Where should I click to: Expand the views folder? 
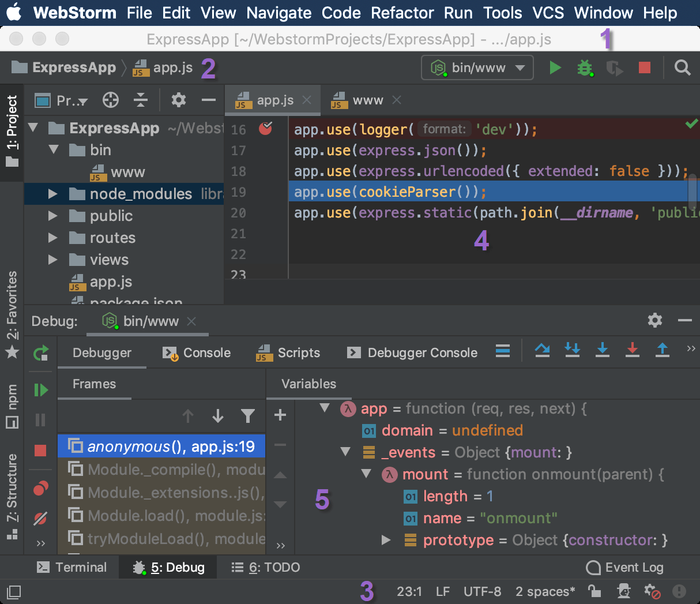tap(53, 260)
